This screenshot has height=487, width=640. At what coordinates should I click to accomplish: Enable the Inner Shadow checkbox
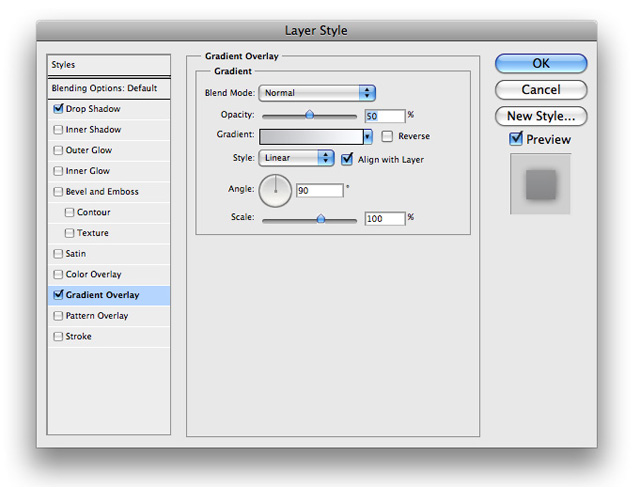pos(58,130)
